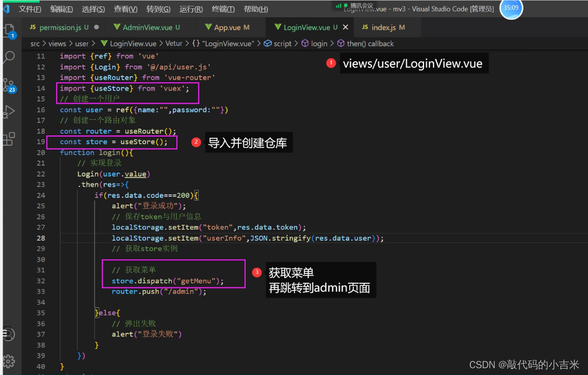Open the Explorer view in activity bar
The height and width of the screenshot is (375, 588).
pyautogui.click(x=9, y=31)
